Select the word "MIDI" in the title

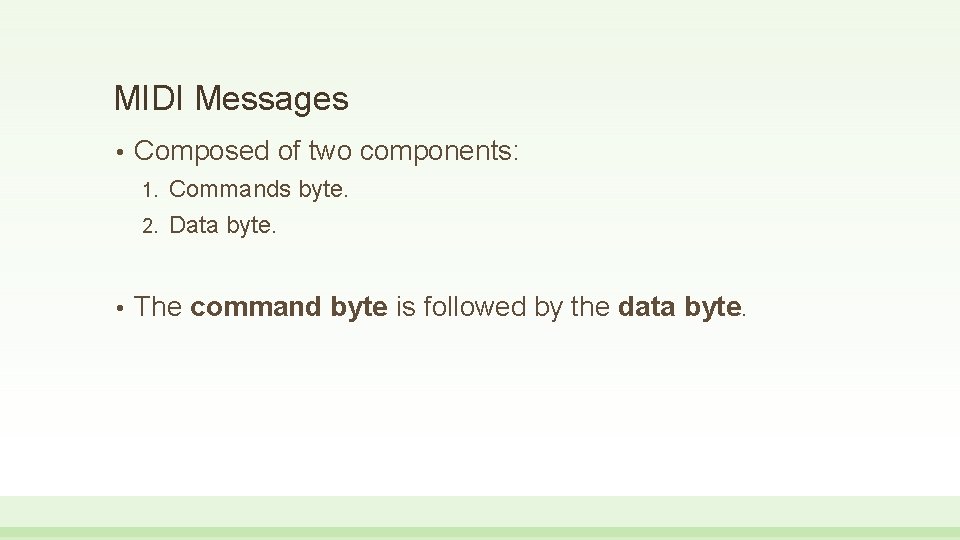point(149,98)
